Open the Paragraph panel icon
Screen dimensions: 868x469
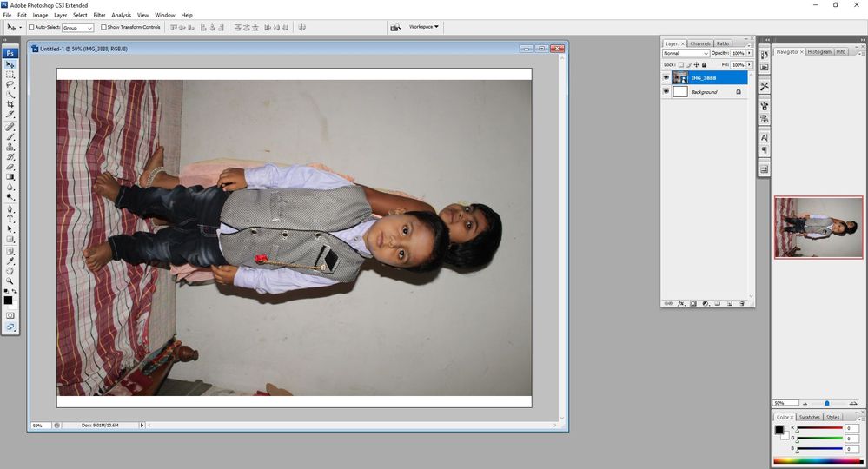tap(764, 150)
